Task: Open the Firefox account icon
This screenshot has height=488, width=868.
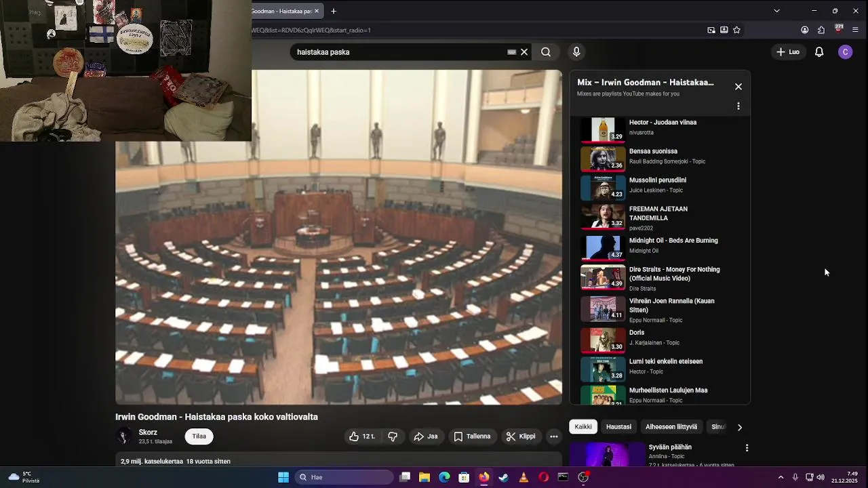Action: (804, 30)
